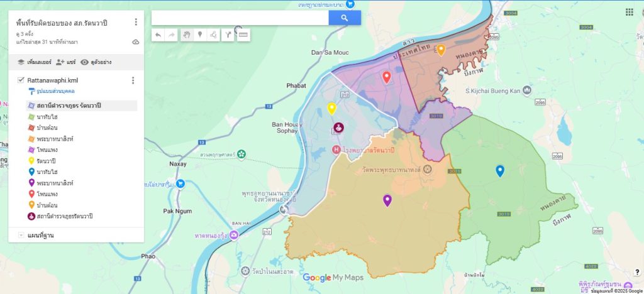Open the map title three-dot menu
This screenshot has height=294, width=644.
click(136, 22)
